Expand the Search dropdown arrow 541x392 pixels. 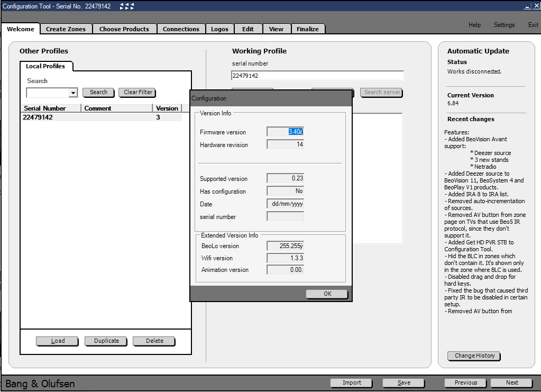point(73,93)
